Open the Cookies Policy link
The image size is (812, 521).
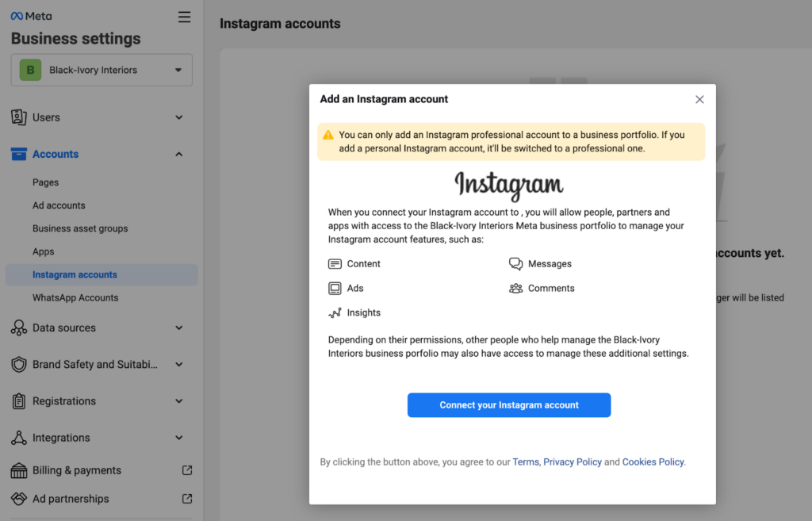click(x=653, y=462)
